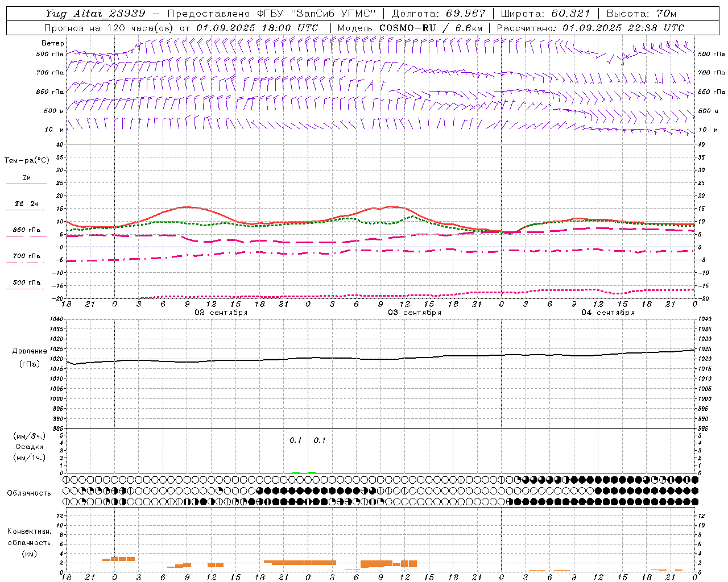Click the Высота: 70м field
Screen dimensions: 728x582
point(641,14)
